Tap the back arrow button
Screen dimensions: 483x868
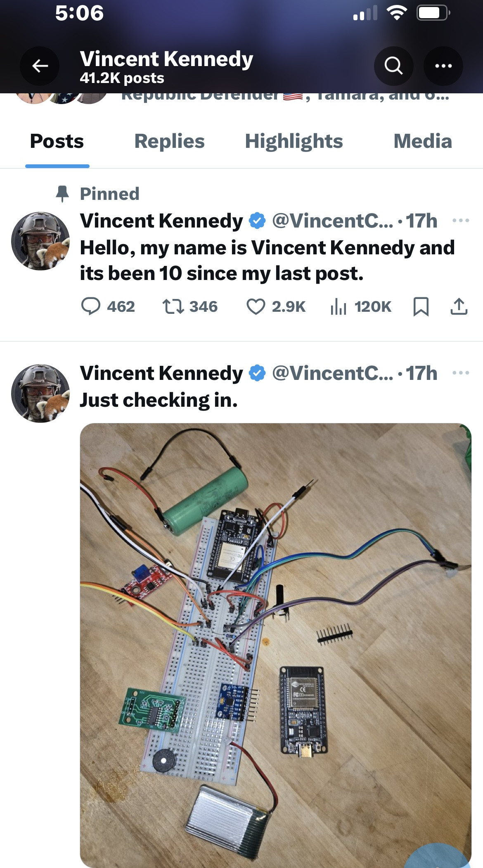click(40, 66)
